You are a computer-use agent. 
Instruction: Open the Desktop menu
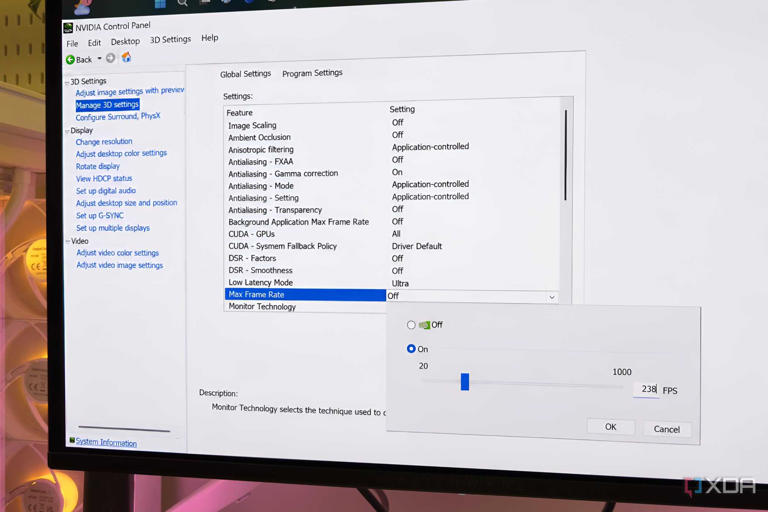pyautogui.click(x=125, y=42)
